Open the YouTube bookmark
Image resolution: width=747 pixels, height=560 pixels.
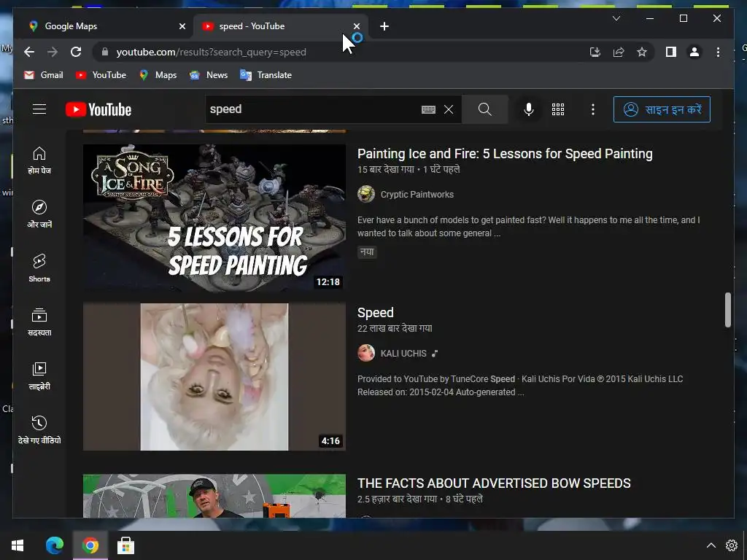click(101, 75)
